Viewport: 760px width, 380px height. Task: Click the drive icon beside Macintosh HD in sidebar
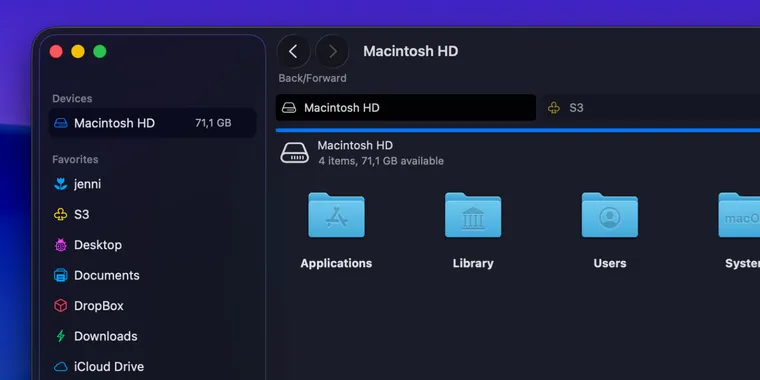coord(61,123)
